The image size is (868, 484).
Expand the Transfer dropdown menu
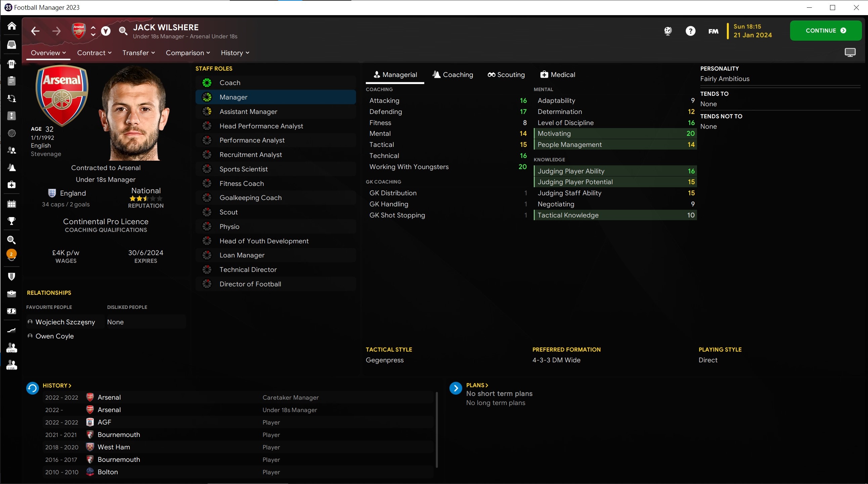click(138, 53)
